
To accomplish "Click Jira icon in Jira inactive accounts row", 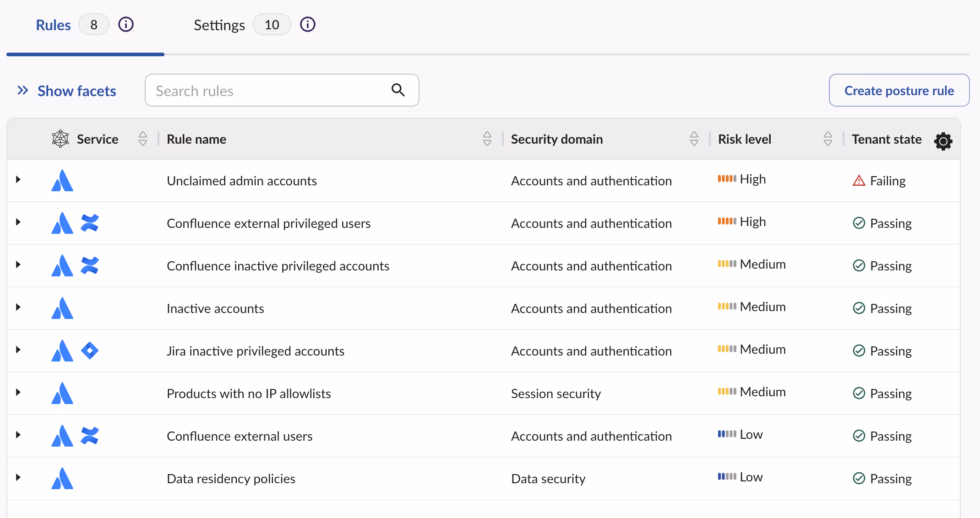I will coord(90,351).
